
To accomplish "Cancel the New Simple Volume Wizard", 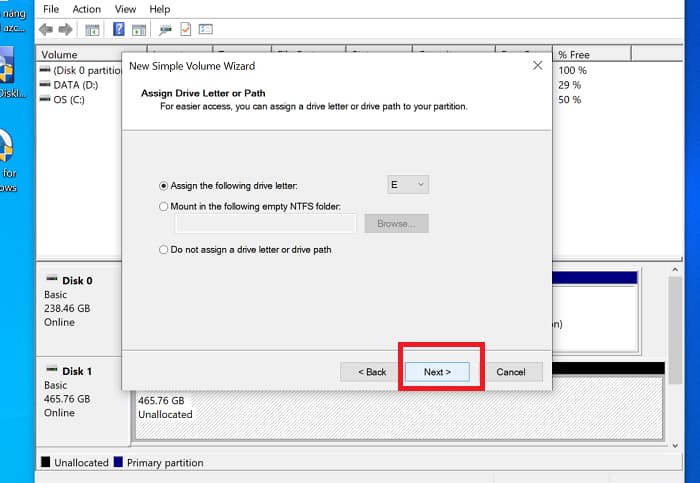I will click(510, 372).
